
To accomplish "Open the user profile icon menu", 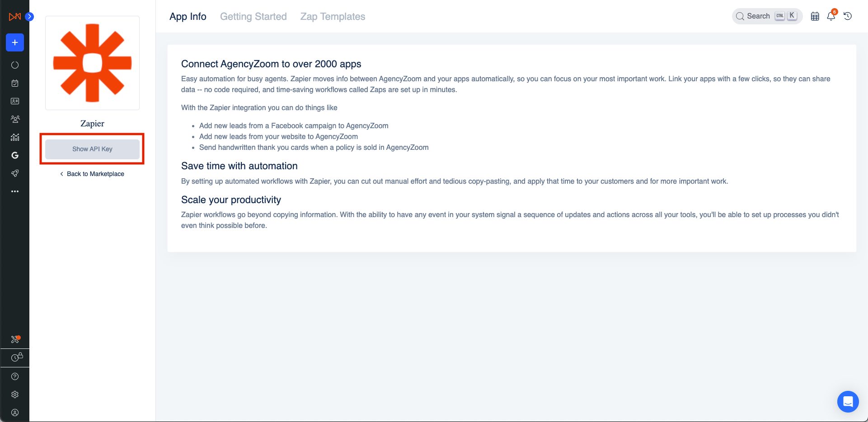I will pyautogui.click(x=15, y=413).
